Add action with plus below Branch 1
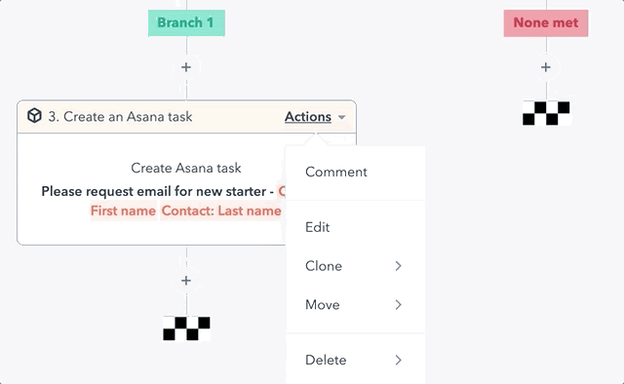Viewport: 624px width, 384px height. point(186,67)
